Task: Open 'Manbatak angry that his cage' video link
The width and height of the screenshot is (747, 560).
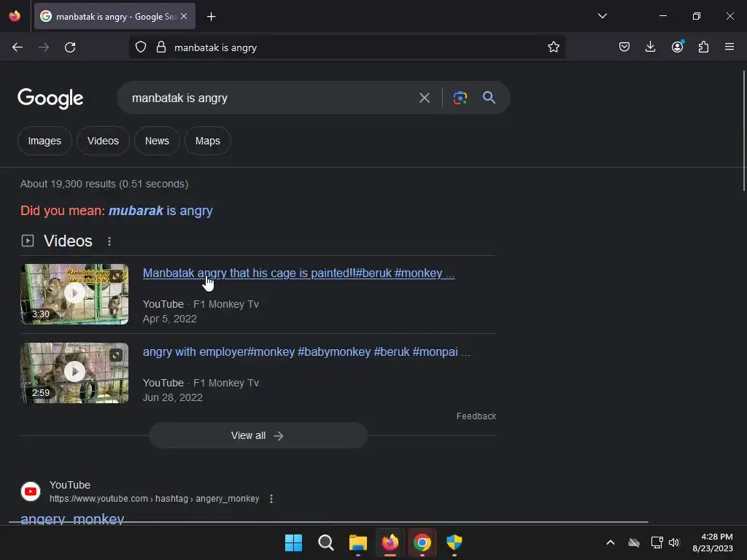Action: click(298, 273)
